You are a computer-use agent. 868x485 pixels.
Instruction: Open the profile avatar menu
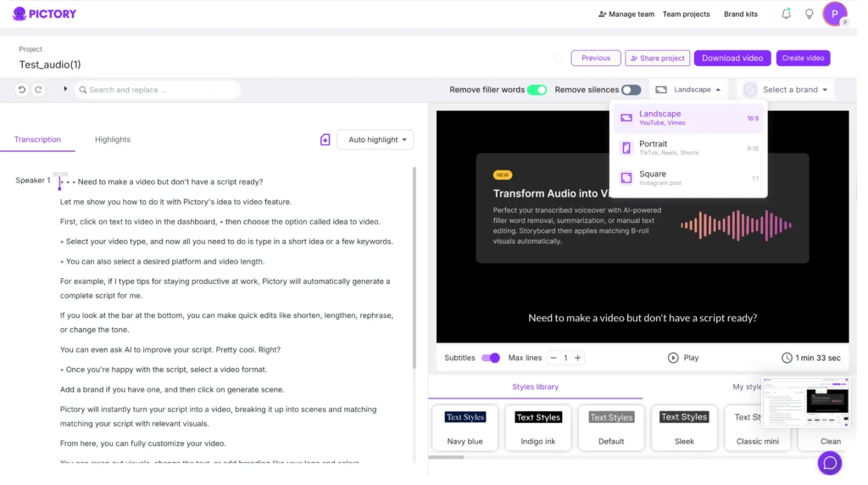tap(835, 14)
